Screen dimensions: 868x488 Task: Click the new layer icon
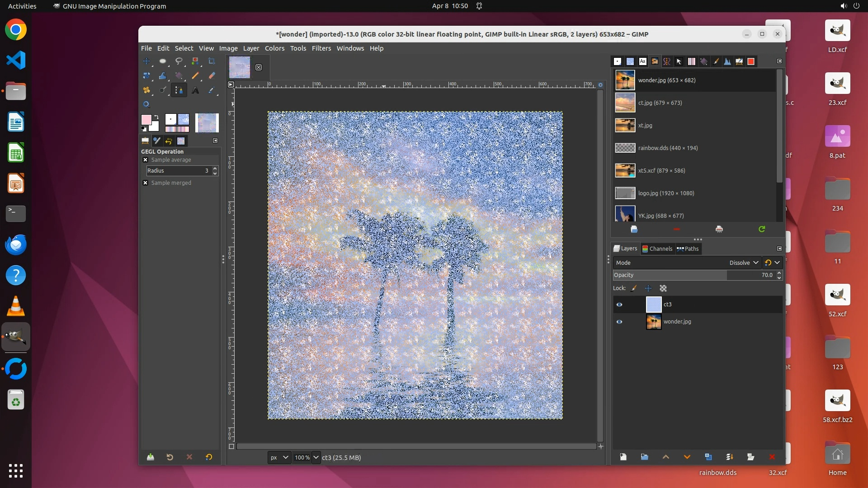tap(623, 457)
